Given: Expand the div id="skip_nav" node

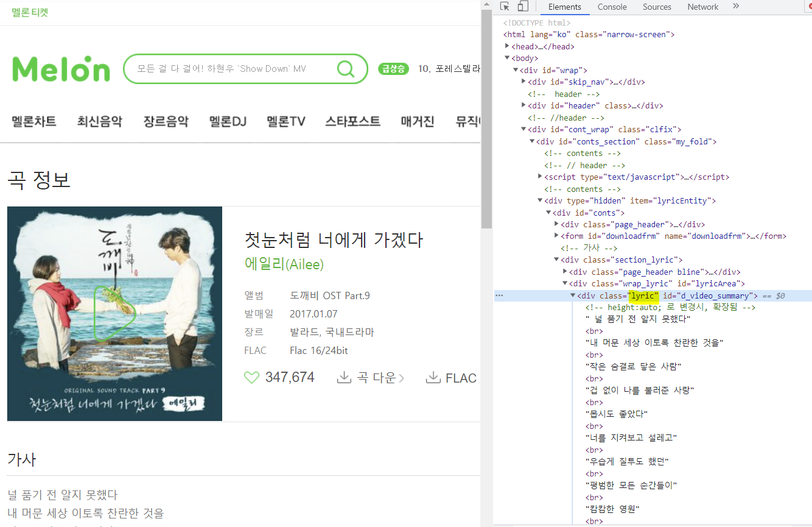Looking at the screenshot, I should (x=523, y=82).
